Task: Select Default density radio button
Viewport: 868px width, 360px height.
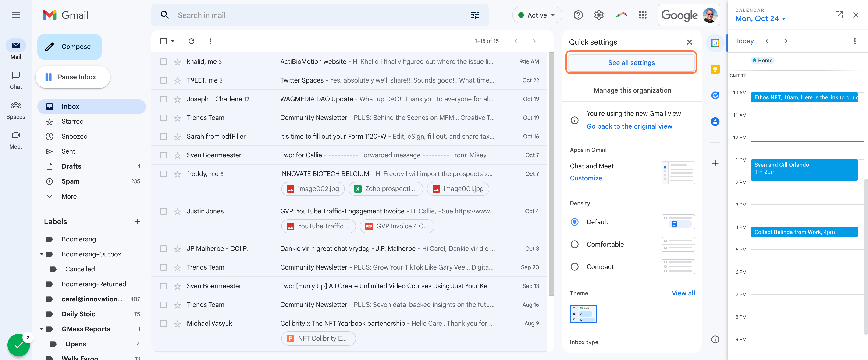Action: point(575,222)
